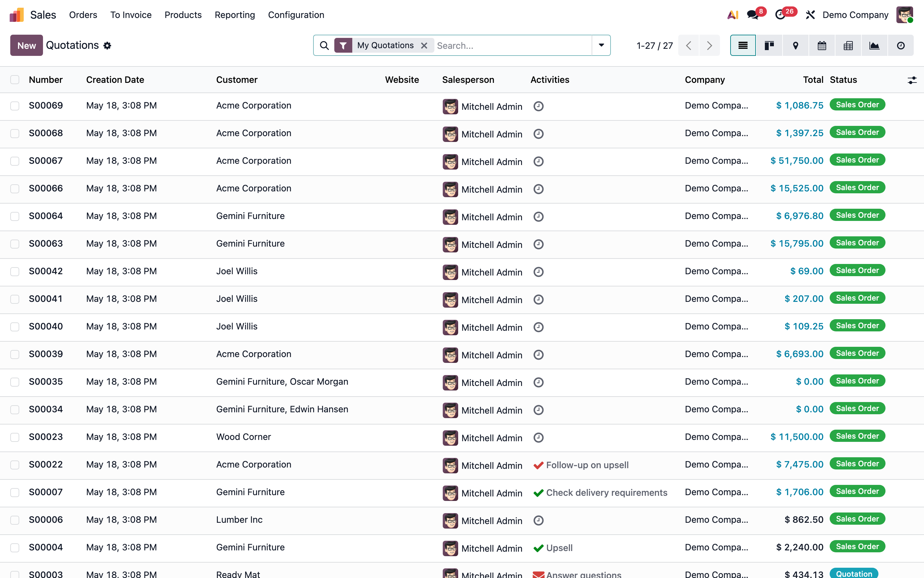Open the Reporting menu
Viewport: 924px width, 578px height.
click(235, 15)
